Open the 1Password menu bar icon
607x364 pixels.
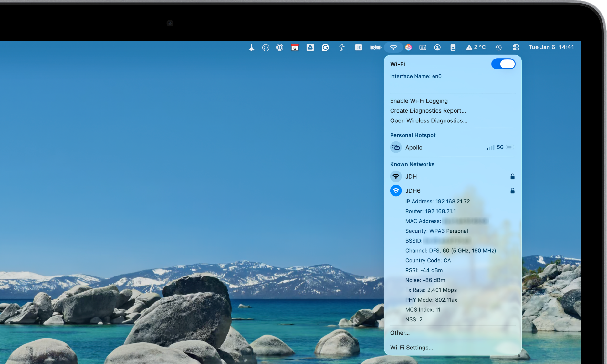tap(280, 47)
